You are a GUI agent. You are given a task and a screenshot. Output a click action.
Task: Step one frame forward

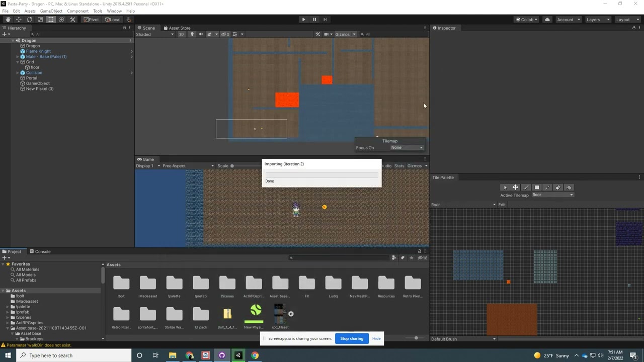326,20
